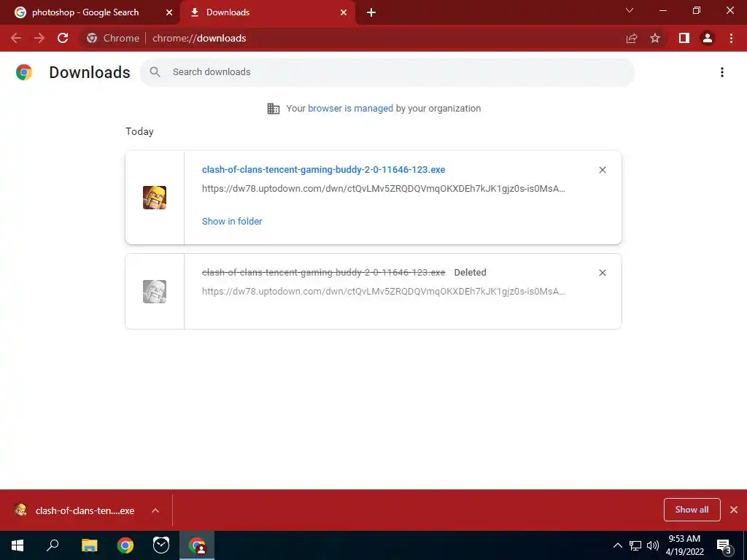Expand the download shelf item options chevron
Viewport: 747px width, 560px height.
(x=155, y=510)
